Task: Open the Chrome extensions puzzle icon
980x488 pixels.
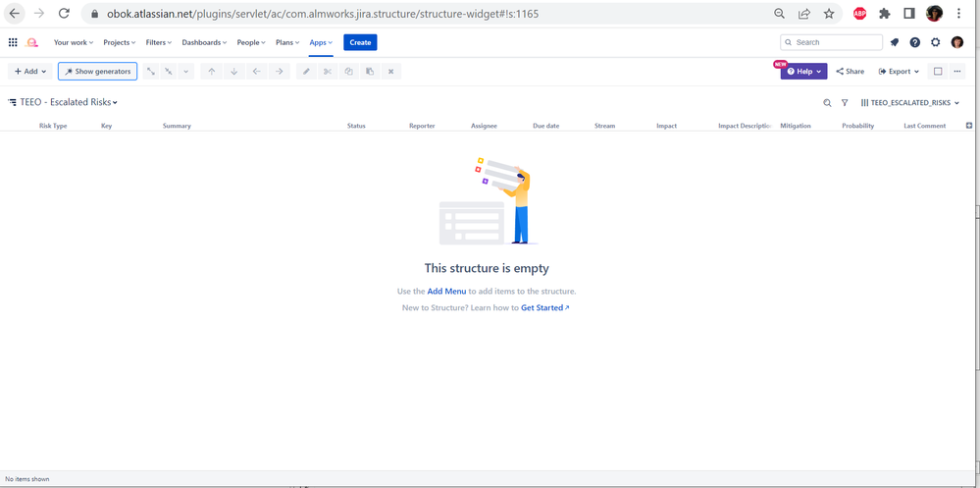Action: 885,13
